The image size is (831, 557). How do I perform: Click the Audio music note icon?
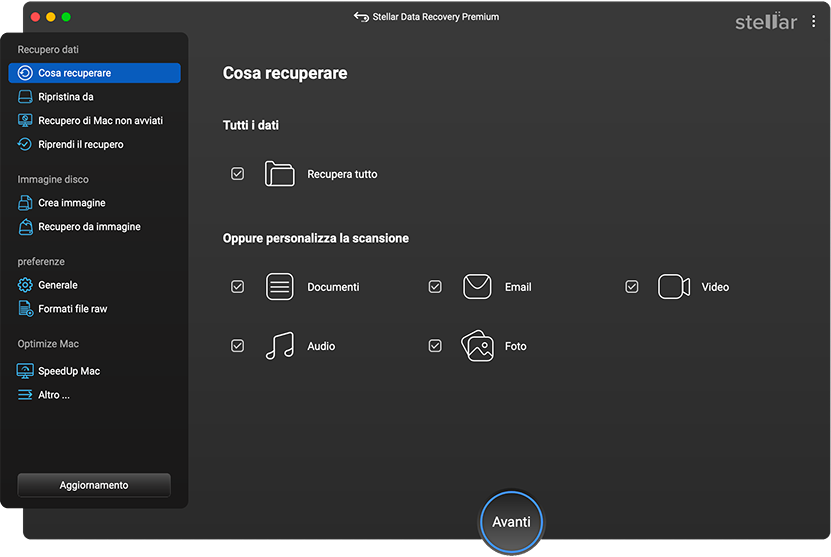[279, 346]
